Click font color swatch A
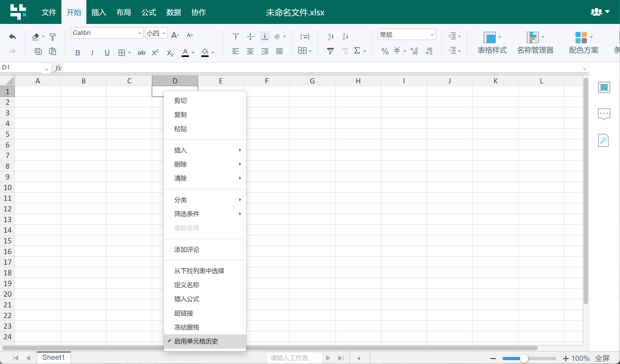The image size is (620, 364). point(185,53)
